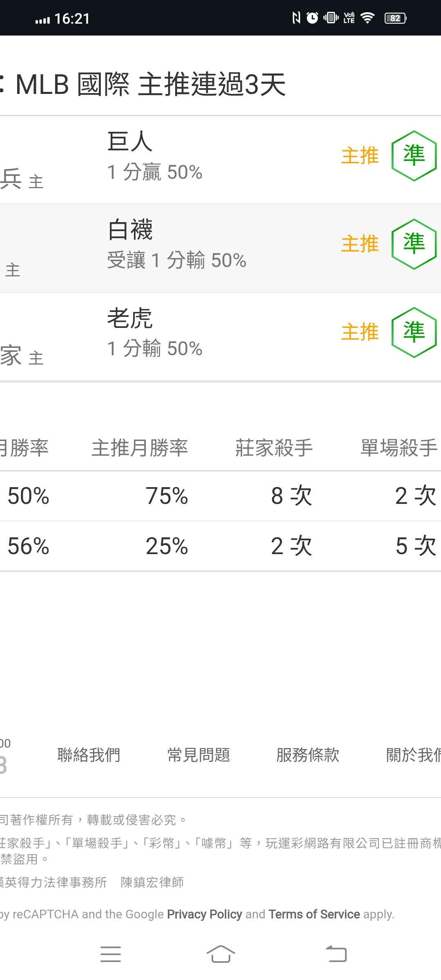
Task: Open the Google Privacy Policy link
Action: pyautogui.click(x=205, y=914)
